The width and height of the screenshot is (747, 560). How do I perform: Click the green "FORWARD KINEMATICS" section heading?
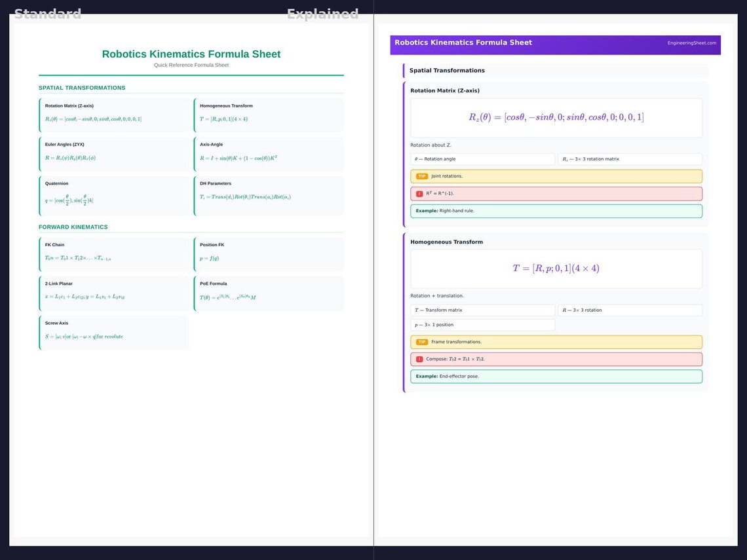coord(73,227)
